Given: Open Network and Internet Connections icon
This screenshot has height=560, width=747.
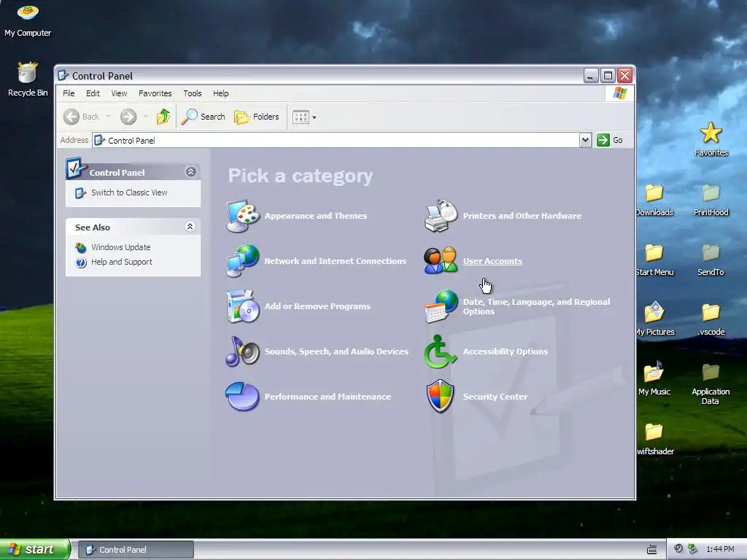Looking at the screenshot, I should tap(243, 261).
